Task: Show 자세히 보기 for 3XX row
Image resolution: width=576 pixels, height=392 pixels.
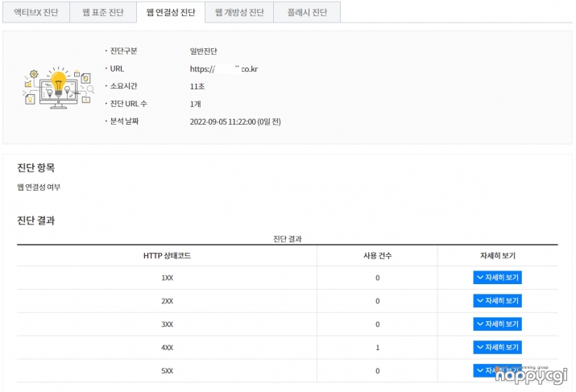Action: [x=497, y=324]
